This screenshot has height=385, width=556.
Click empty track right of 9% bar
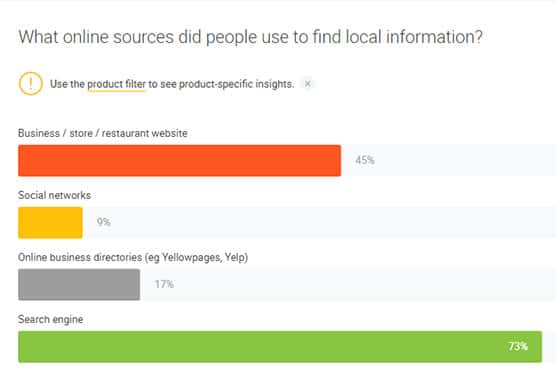coord(333,222)
